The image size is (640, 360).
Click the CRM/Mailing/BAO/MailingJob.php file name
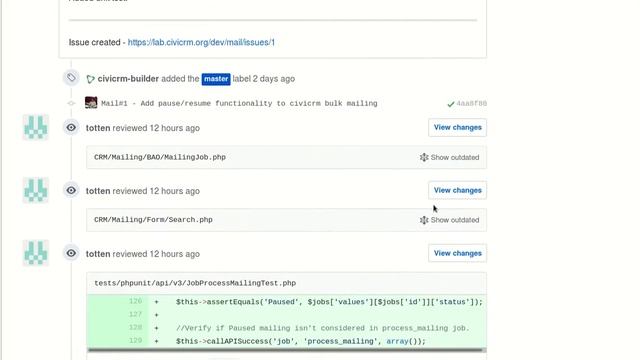coord(160,157)
